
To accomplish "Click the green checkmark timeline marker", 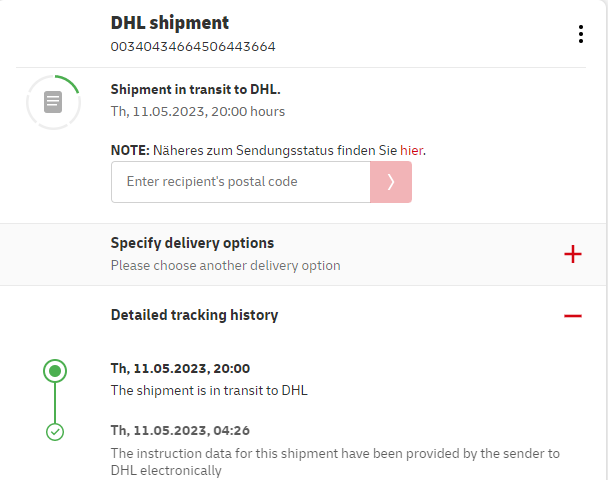I will pos(56,432).
